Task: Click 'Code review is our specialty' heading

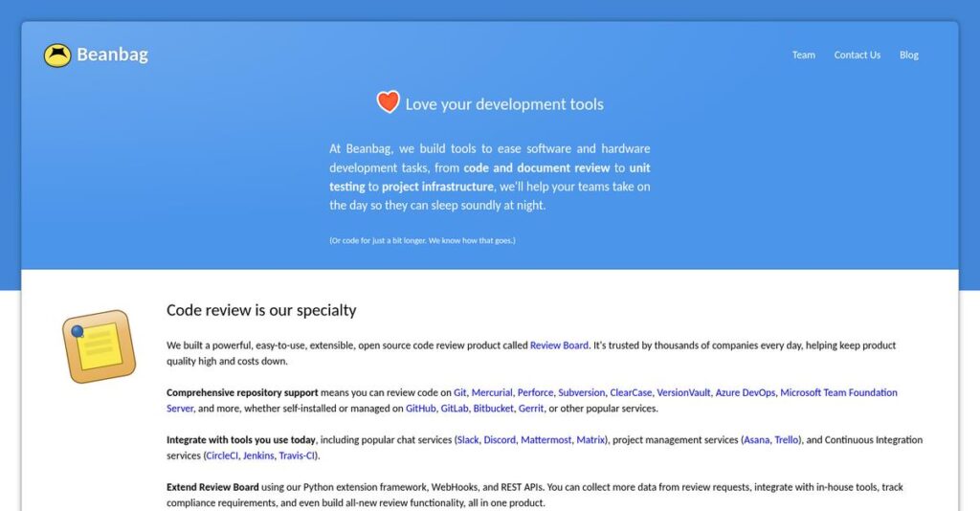Action: coord(261,310)
